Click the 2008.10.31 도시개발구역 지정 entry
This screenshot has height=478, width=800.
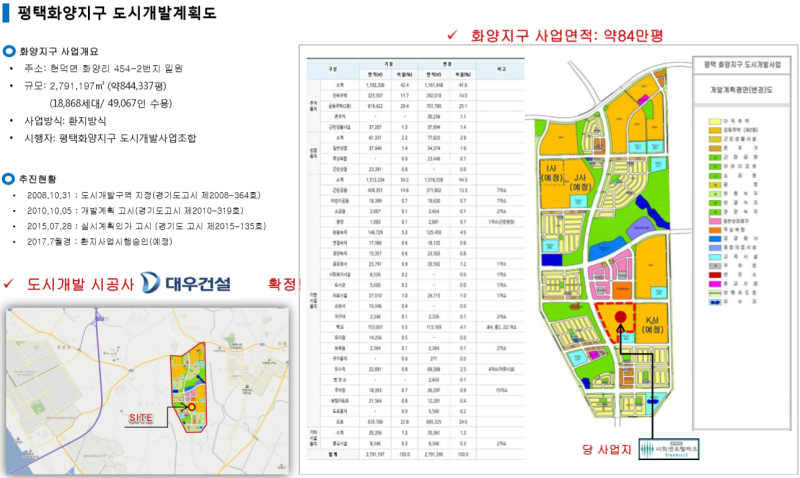coord(144,195)
